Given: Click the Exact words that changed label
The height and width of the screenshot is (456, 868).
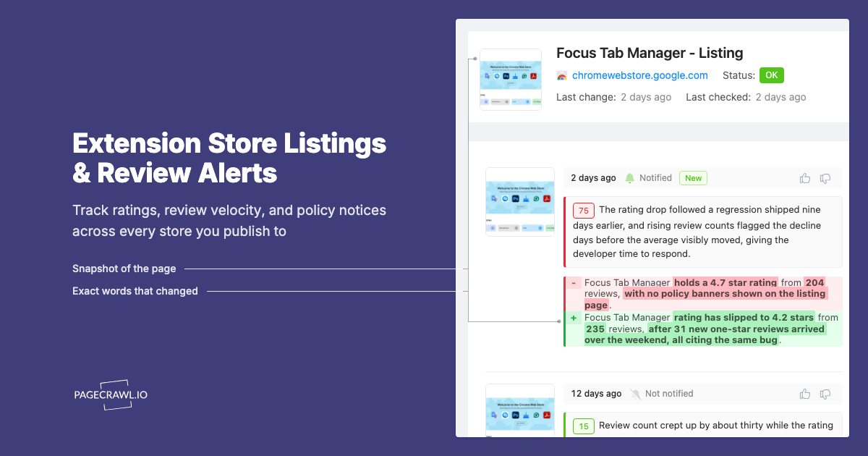Looking at the screenshot, I should click(135, 291).
